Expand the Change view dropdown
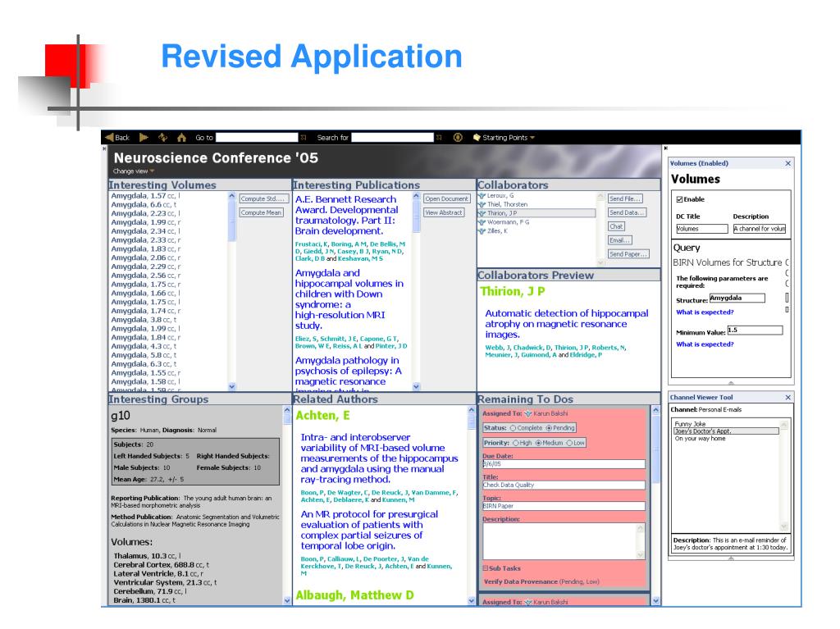The width and height of the screenshot is (840, 629). click(x=134, y=171)
